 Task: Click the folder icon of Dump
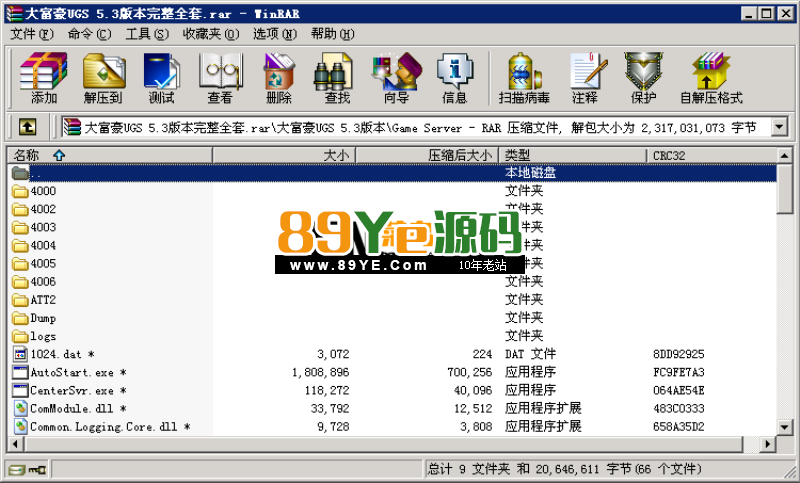20,318
